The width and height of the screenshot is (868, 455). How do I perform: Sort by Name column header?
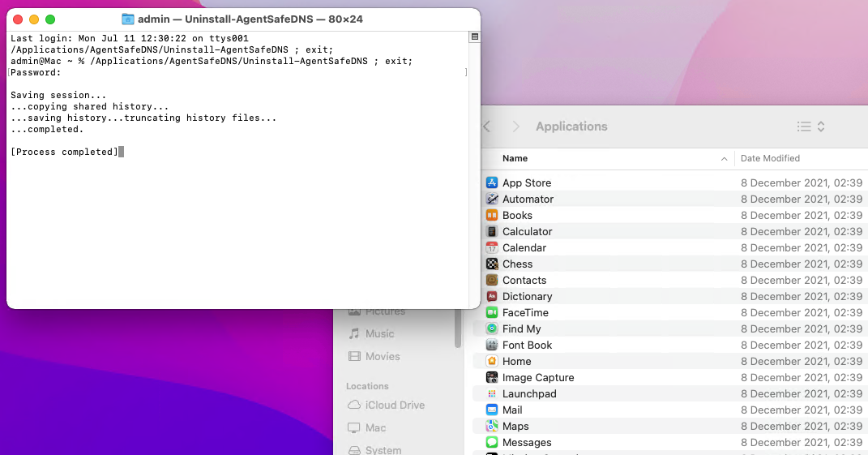(x=515, y=158)
